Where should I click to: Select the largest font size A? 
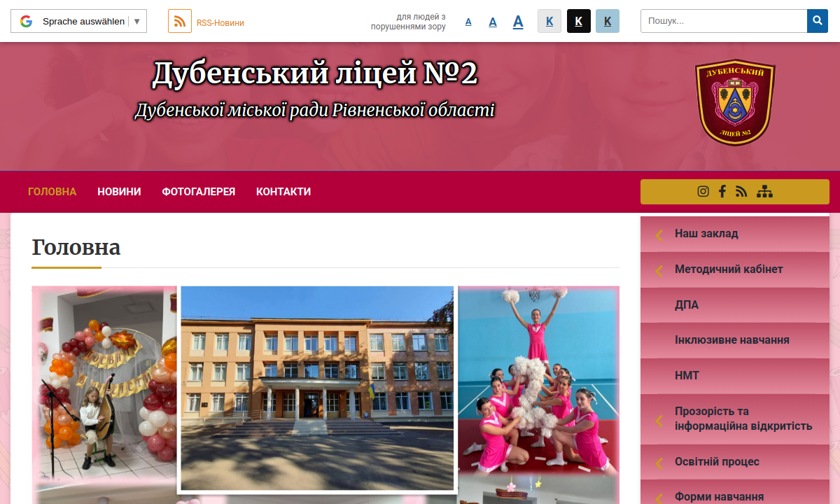518,22
